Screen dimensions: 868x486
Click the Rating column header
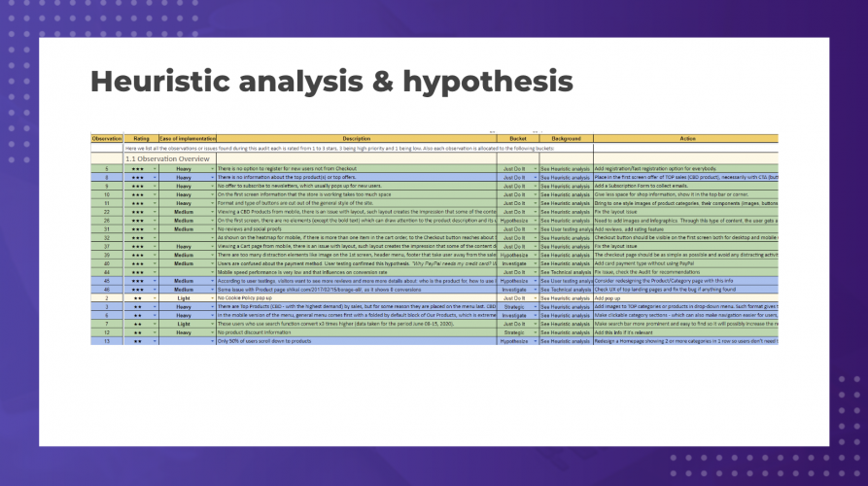pyautogui.click(x=141, y=138)
